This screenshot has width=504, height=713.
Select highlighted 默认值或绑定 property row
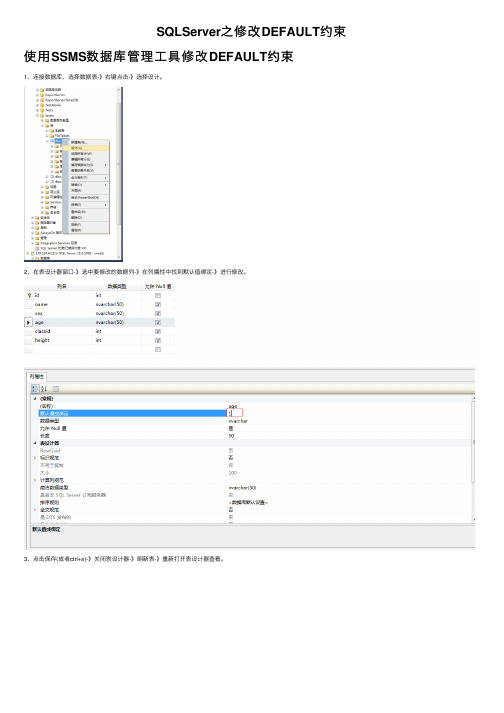[132, 413]
